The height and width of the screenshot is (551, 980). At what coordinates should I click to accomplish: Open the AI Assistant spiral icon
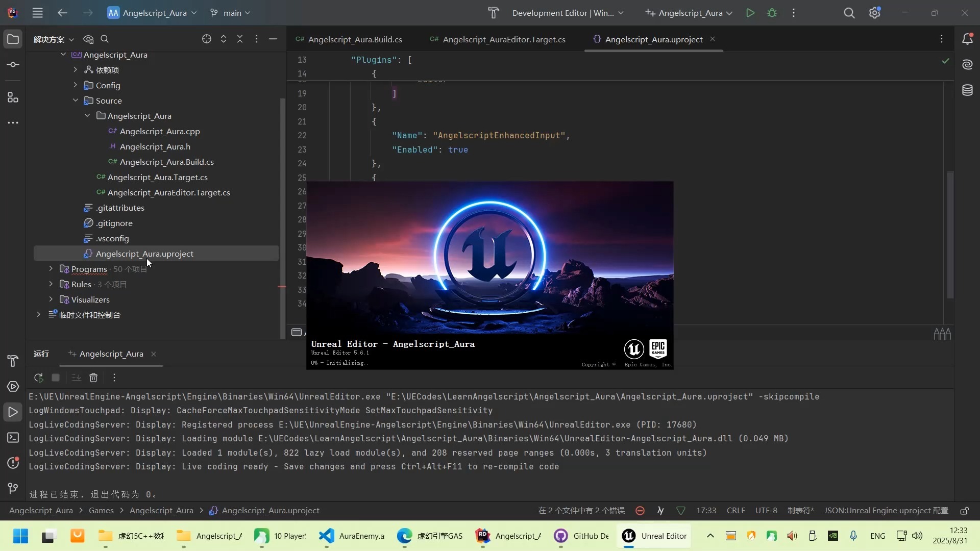(967, 65)
